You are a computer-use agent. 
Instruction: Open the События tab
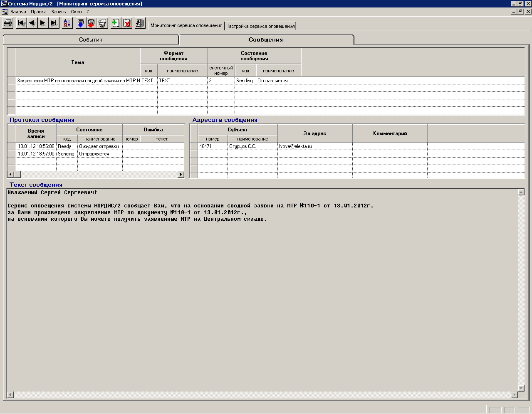click(x=91, y=39)
